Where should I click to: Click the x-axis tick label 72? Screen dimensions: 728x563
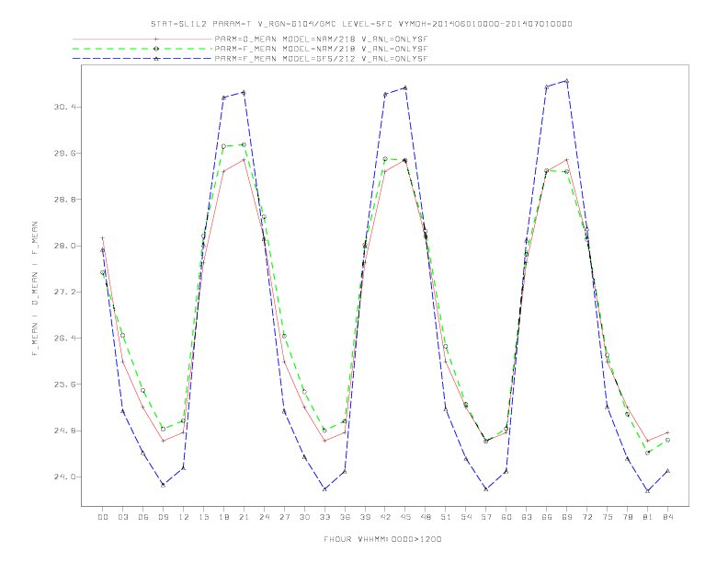586,517
